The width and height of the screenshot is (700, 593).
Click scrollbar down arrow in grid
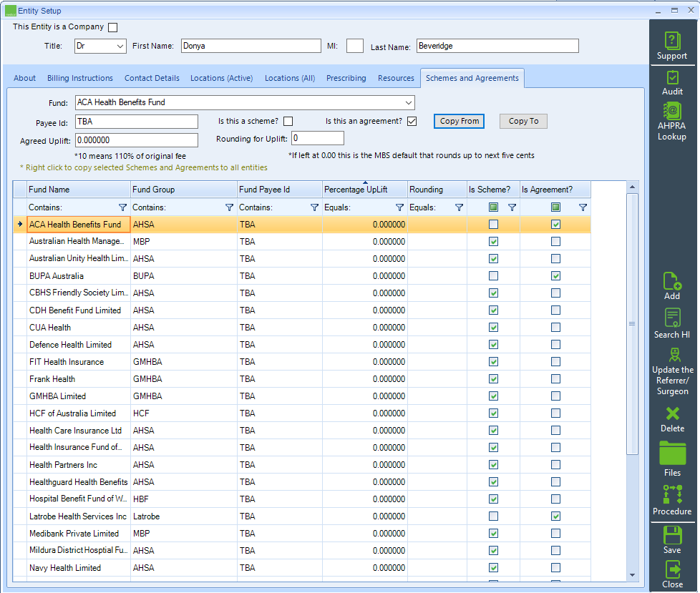(632, 575)
